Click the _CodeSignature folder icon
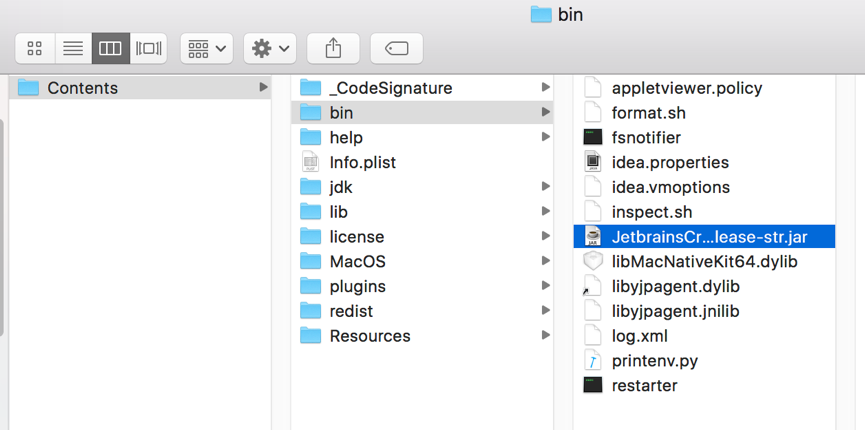This screenshot has height=430, width=865. 311,88
